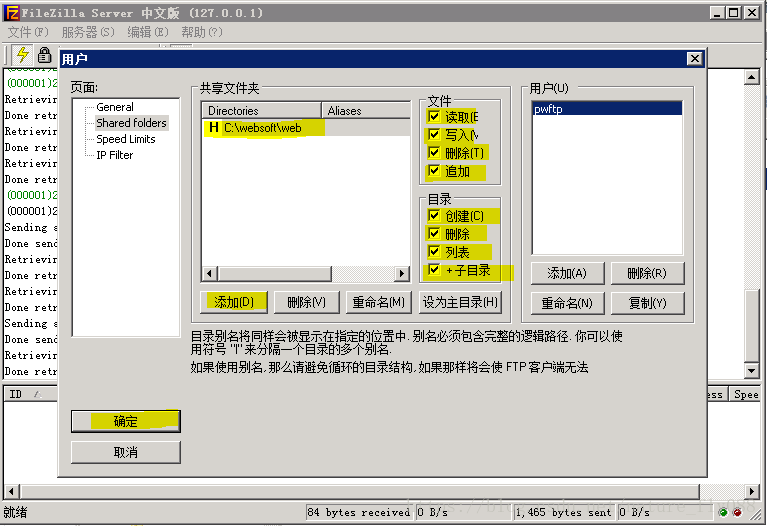Screen dimensions: 767x526
Task: Click the padlock lock server icon
Action: (45, 55)
